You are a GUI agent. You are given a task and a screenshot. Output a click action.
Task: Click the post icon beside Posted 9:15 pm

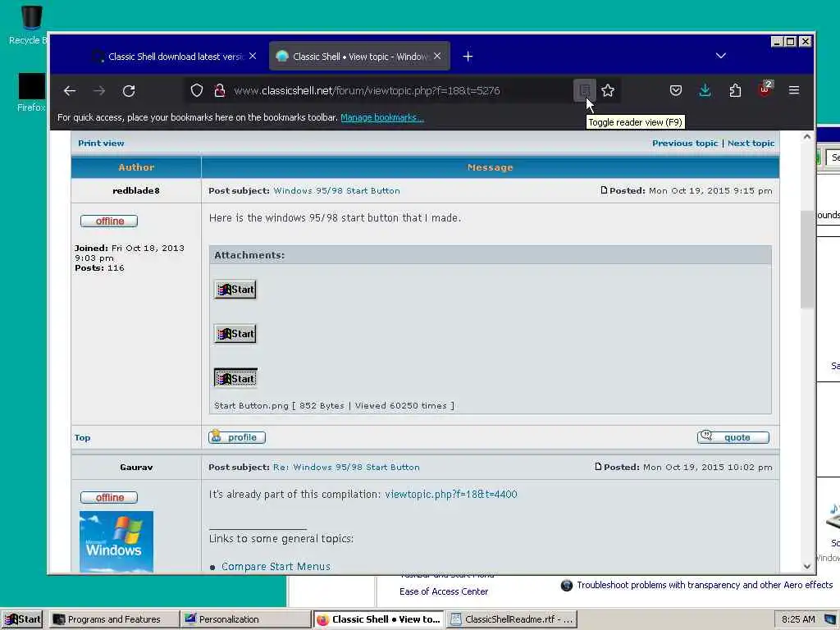604,190
